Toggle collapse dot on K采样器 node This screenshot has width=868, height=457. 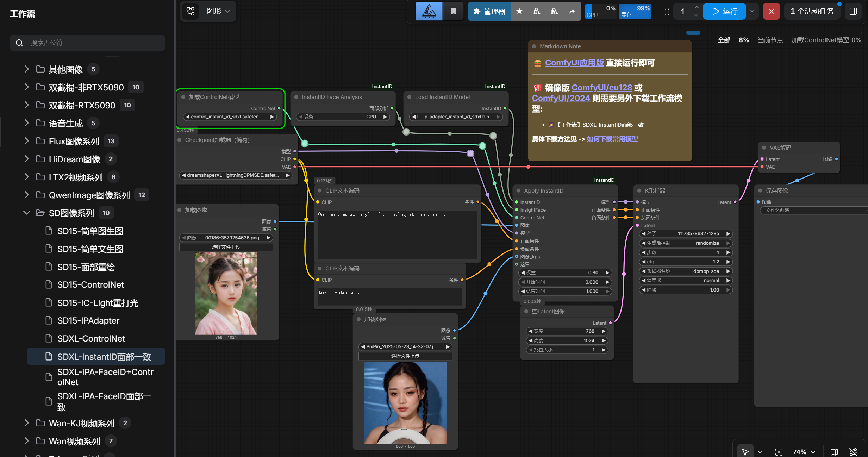(639, 190)
